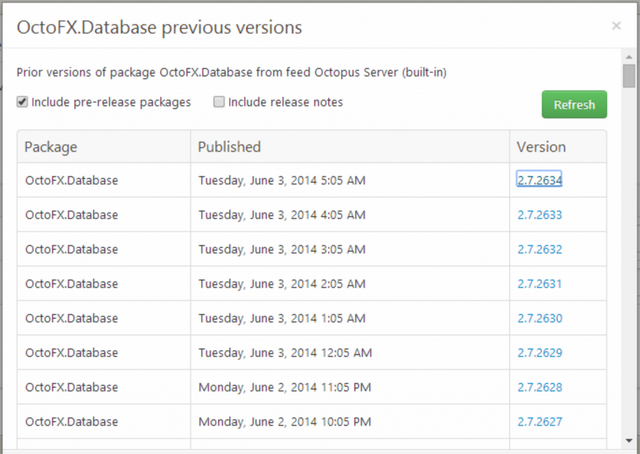640x454 pixels.
Task: Enable Include release notes checkbox
Action: (x=219, y=102)
